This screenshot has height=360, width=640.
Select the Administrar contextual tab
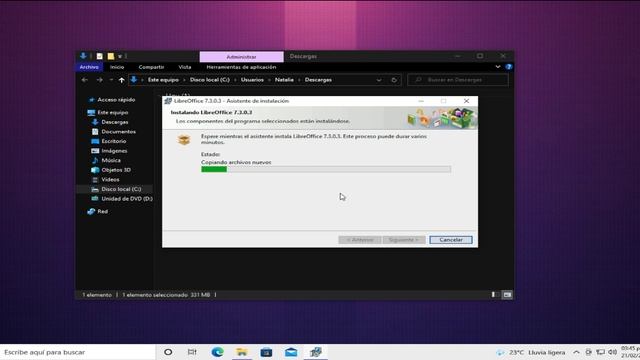point(241,57)
